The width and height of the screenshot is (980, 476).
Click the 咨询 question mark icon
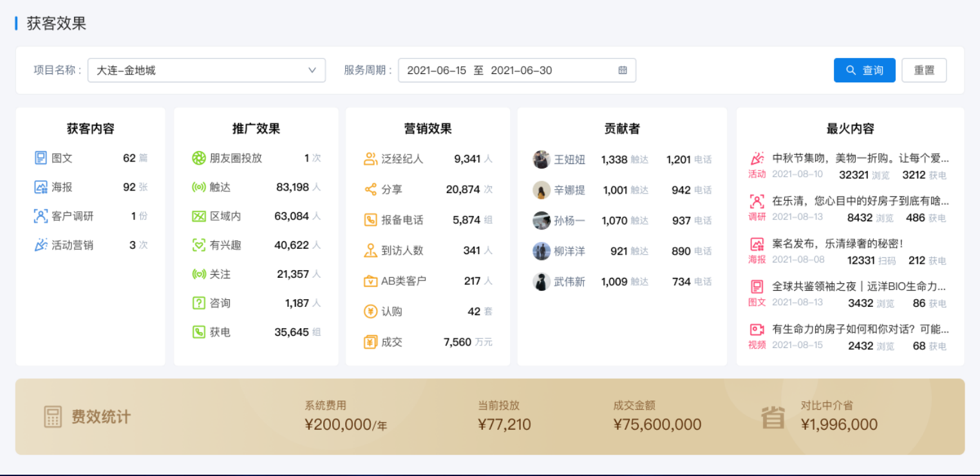pos(199,303)
